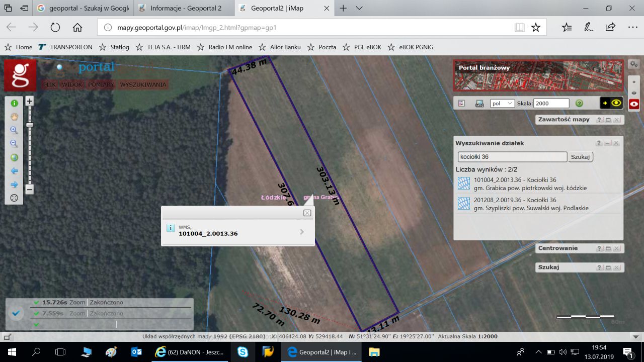Open the language dropdown pol
Image resolution: width=644 pixels, height=362 pixels.
click(x=502, y=103)
